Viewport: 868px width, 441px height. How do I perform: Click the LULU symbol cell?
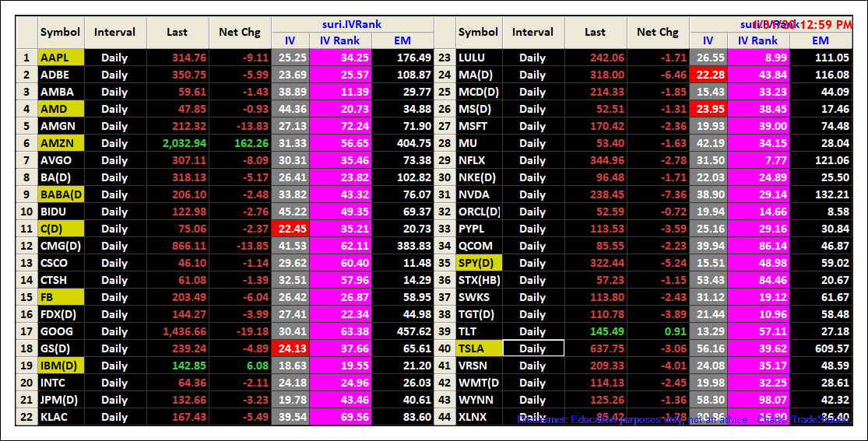[x=479, y=58]
